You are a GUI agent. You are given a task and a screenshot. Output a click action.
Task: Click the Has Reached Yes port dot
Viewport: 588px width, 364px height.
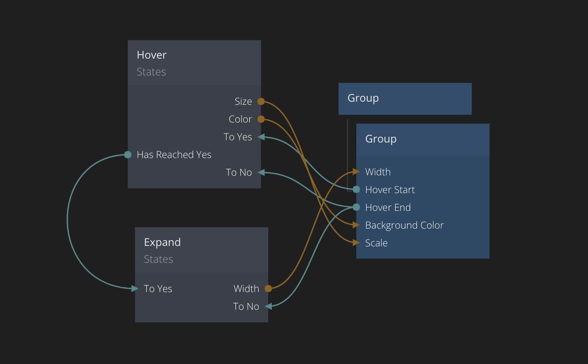click(x=128, y=155)
